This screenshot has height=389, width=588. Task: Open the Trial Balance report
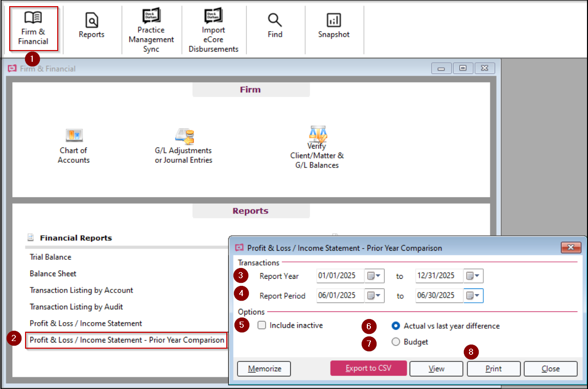click(x=51, y=257)
